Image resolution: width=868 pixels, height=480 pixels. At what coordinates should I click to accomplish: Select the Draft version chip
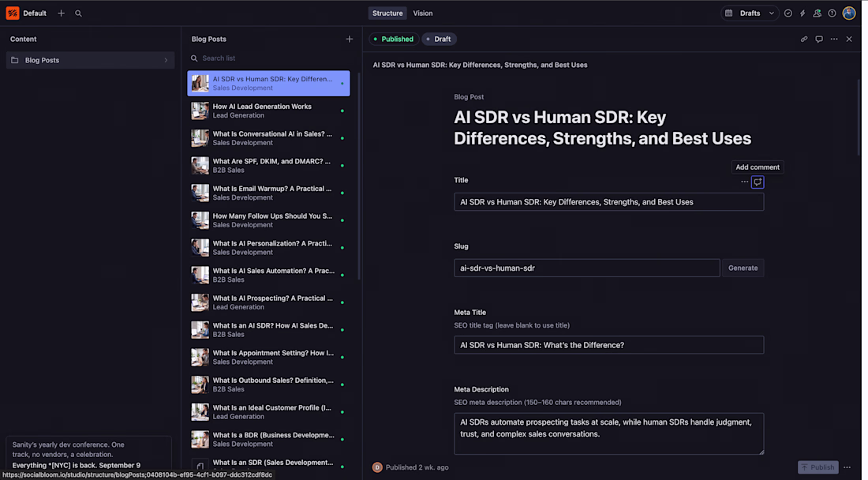pyautogui.click(x=440, y=39)
